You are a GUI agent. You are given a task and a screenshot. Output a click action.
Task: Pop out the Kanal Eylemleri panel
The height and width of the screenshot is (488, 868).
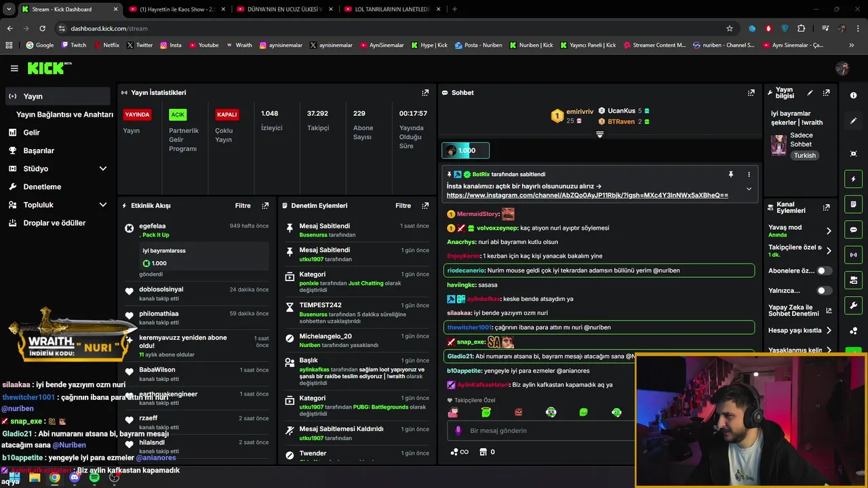coord(826,208)
